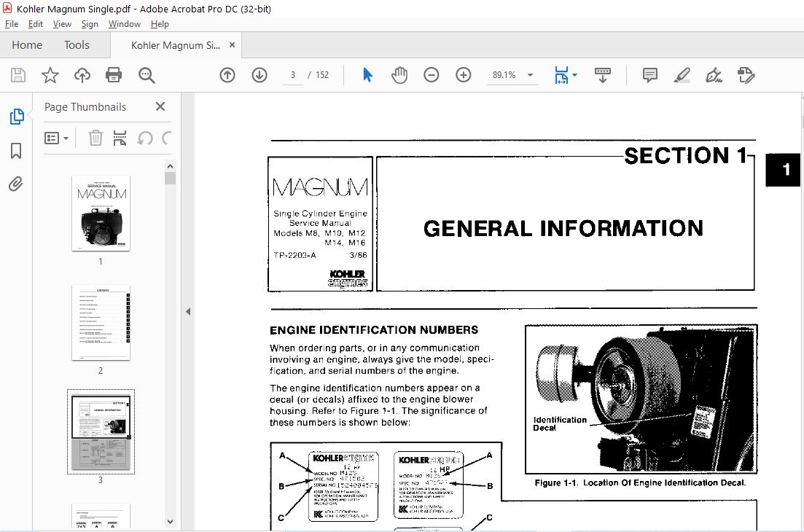Select the Hand pan tool

[x=399, y=75]
